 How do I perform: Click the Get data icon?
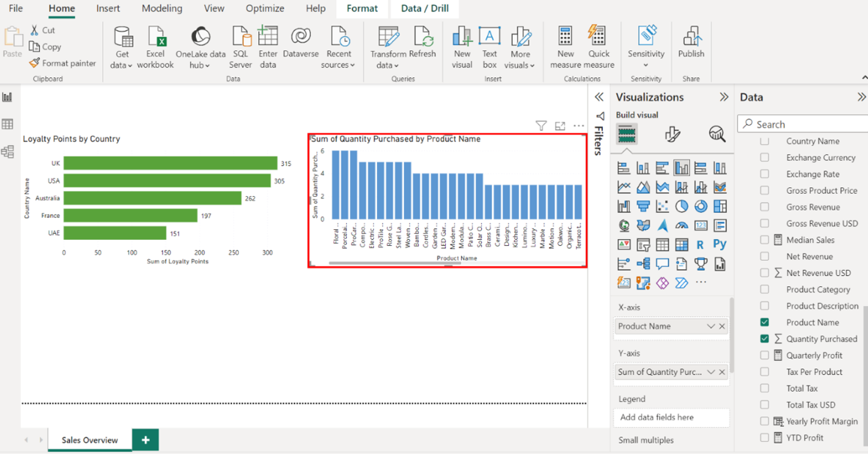click(x=122, y=38)
